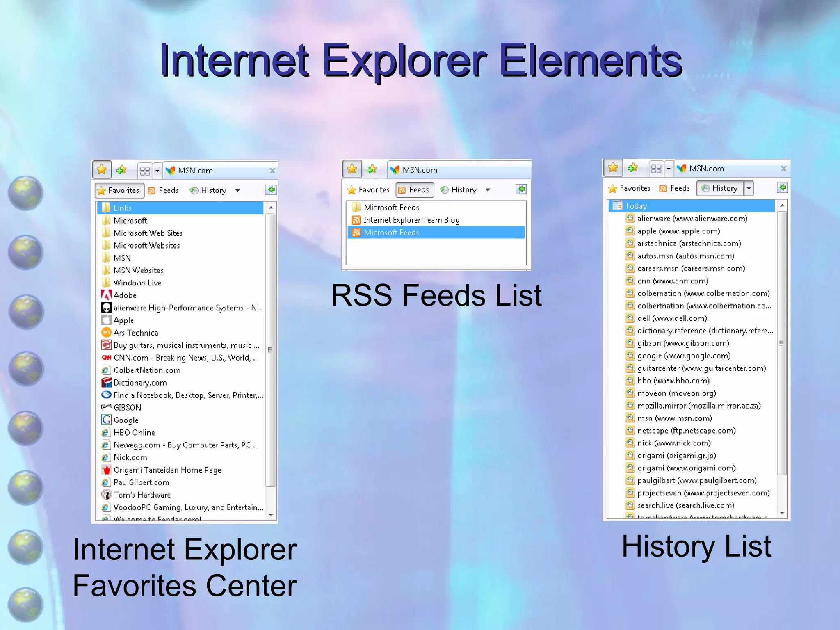The width and height of the screenshot is (840, 630).
Task: Select Favorites button in left panel
Action: (119, 190)
